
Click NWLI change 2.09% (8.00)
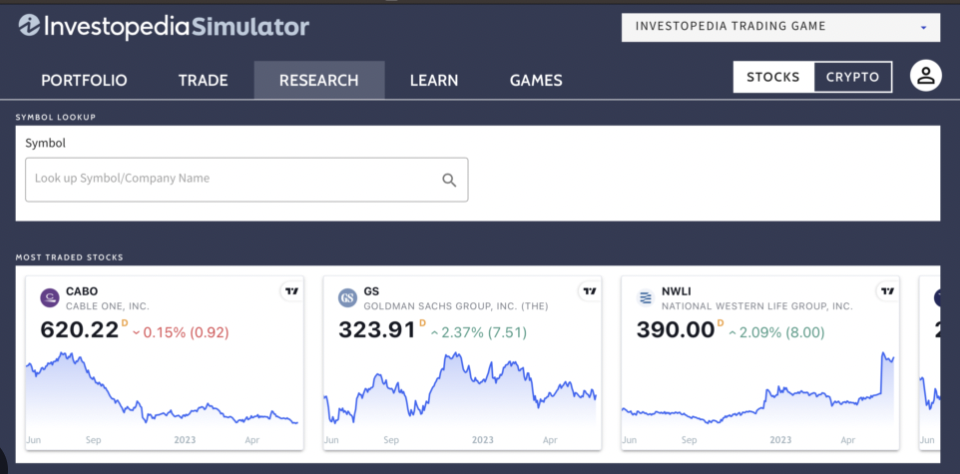(777, 333)
